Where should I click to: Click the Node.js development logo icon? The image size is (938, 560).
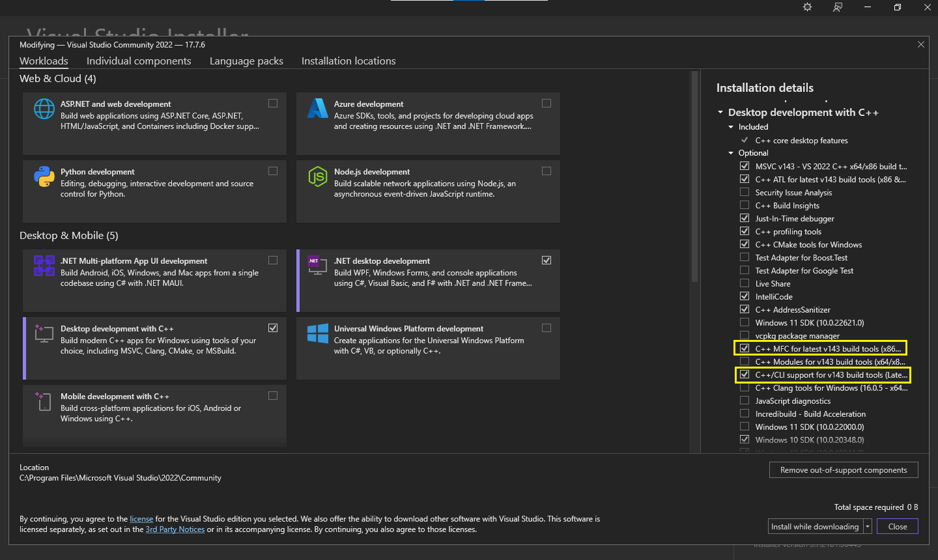pyautogui.click(x=318, y=176)
